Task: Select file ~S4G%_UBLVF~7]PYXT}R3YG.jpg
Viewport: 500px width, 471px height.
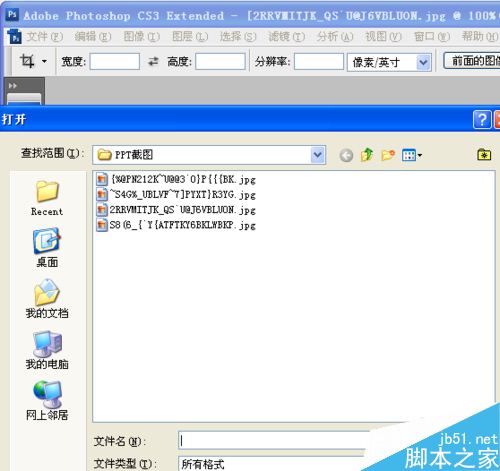Action: pos(183,194)
